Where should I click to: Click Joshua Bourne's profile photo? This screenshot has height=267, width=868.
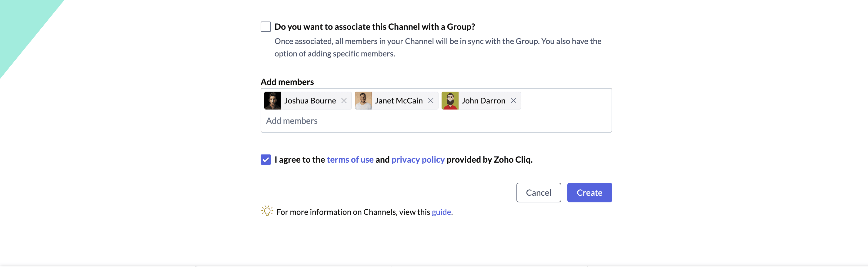272,100
